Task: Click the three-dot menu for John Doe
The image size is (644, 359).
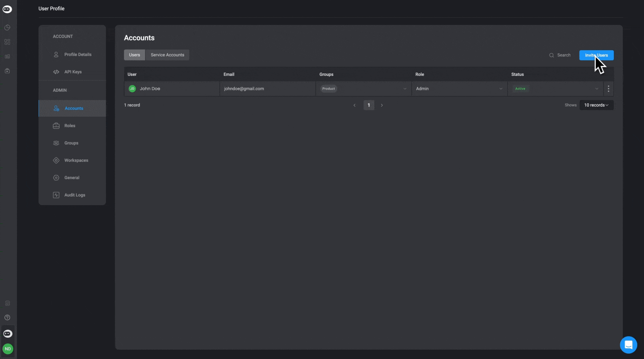Action: [608, 89]
